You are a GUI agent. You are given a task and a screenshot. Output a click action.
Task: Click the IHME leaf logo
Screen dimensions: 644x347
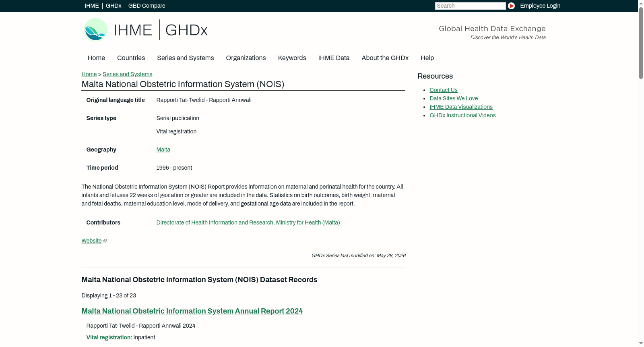coord(95,30)
